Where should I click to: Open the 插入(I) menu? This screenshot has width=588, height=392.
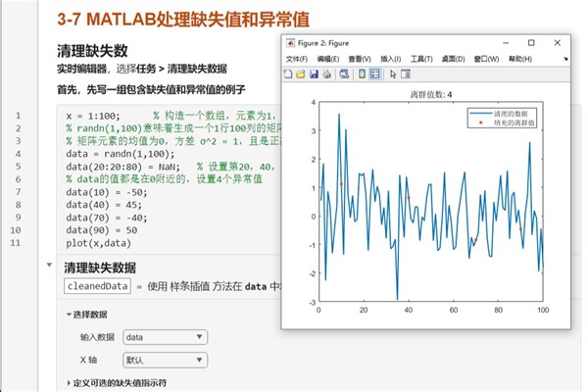pos(391,59)
